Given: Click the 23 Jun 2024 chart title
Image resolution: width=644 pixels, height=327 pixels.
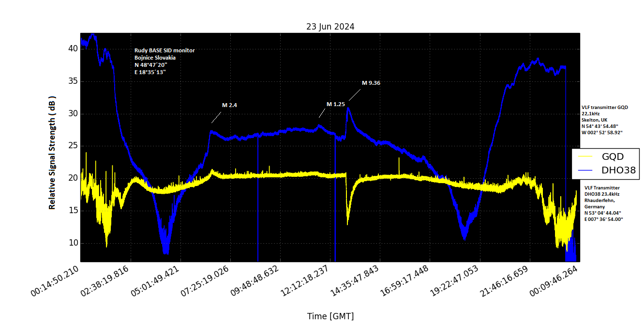Looking at the screenshot, I should pyautogui.click(x=330, y=27).
